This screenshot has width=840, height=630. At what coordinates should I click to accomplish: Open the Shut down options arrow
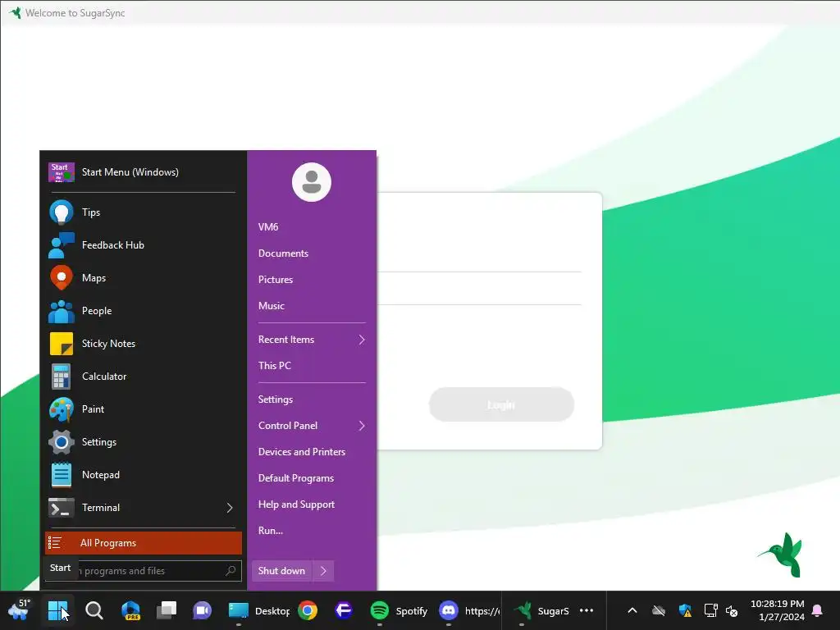click(323, 571)
